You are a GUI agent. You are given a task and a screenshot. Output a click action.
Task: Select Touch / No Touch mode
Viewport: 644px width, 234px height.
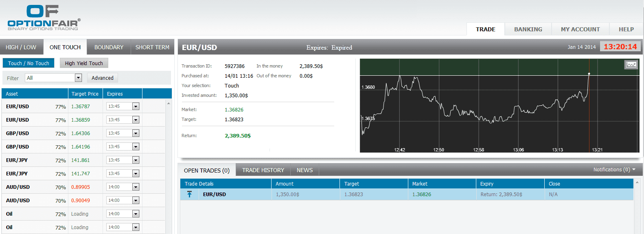pos(28,63)
